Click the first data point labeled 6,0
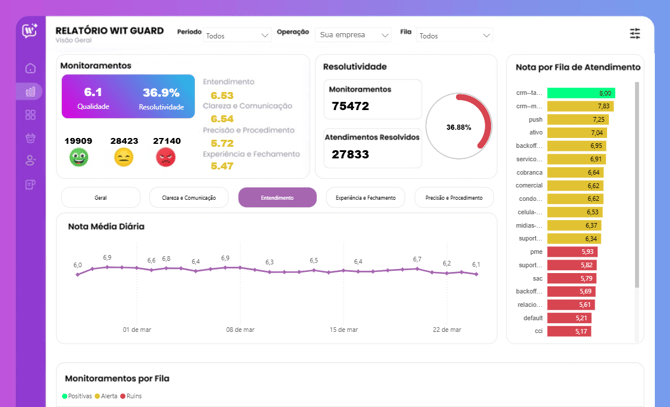Image resolution: width=670 pixels, height=407 pixels. (77, 275)
